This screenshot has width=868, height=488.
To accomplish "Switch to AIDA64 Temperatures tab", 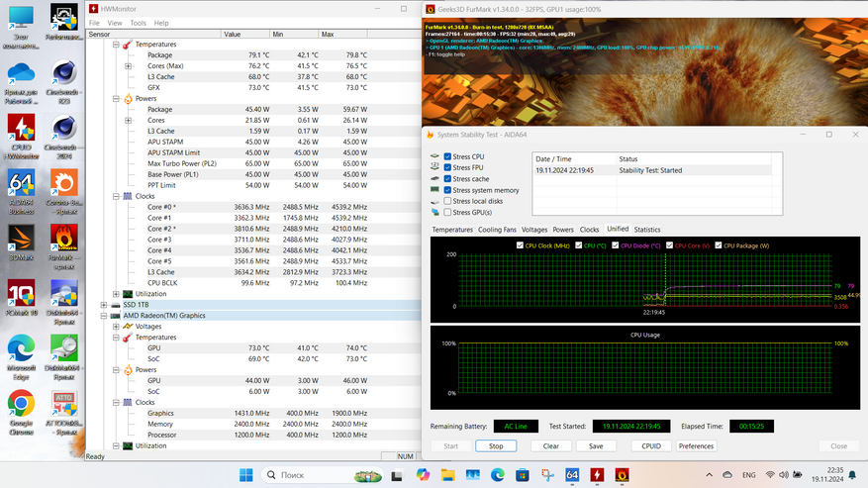I will [452, 230].
